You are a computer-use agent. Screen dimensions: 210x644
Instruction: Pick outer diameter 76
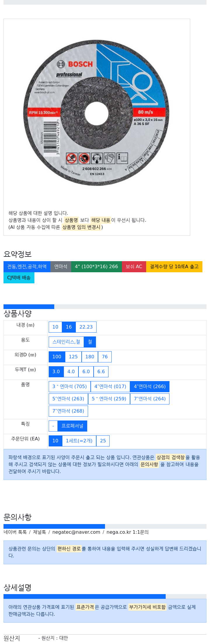105,357
